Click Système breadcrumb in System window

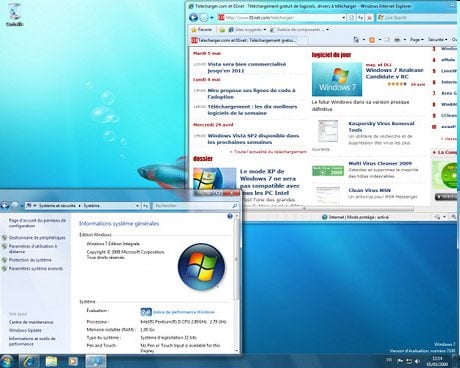(x=91, y=206)
